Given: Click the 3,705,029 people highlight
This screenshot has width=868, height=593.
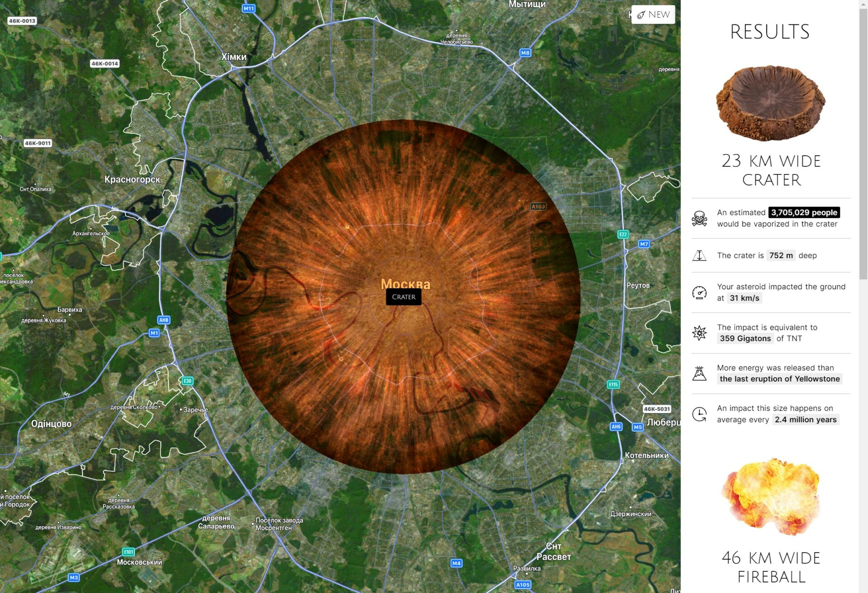Looking at the screenshot, I should [x=804, y=212].
